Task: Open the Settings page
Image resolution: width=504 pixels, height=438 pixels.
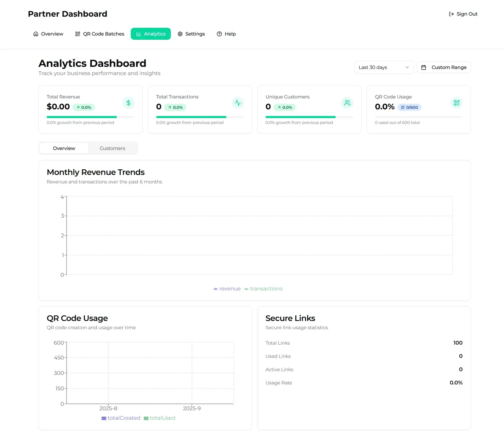Action: (191, 34)
